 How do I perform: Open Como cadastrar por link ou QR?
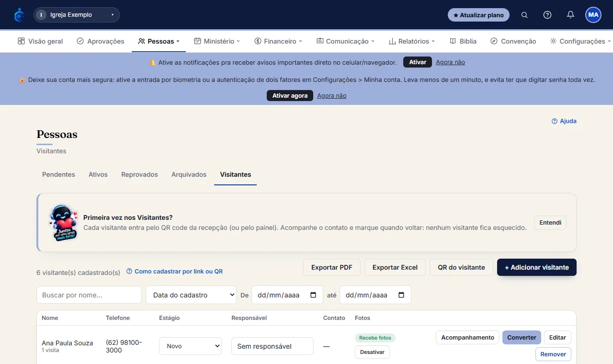[x=175, y=271]
